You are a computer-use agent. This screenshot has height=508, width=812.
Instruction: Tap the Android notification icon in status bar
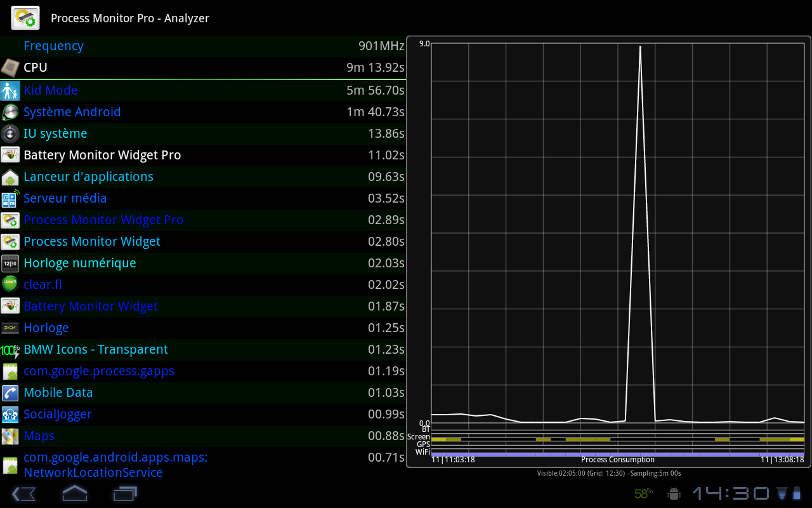tap(674, 493)
